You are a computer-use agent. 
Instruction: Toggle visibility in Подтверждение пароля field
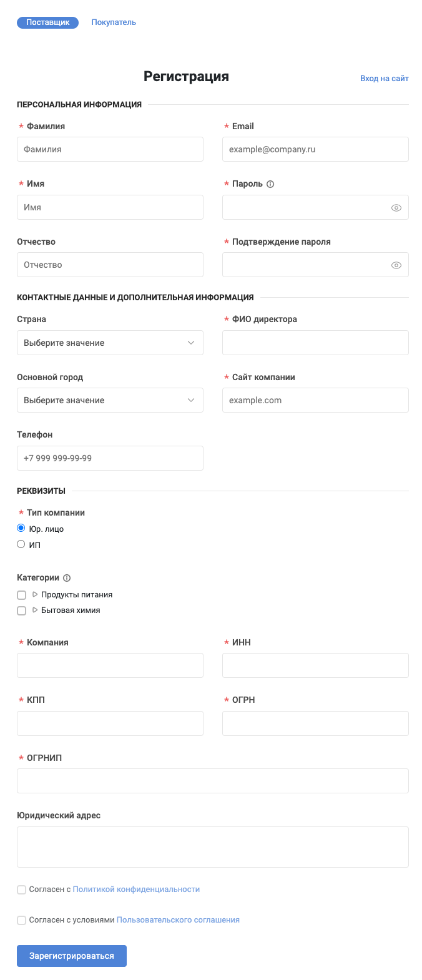coord(396,265)
